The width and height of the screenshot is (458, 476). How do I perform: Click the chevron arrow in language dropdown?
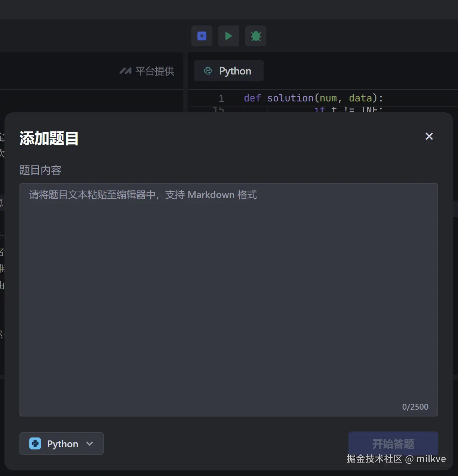pos(89,443)
